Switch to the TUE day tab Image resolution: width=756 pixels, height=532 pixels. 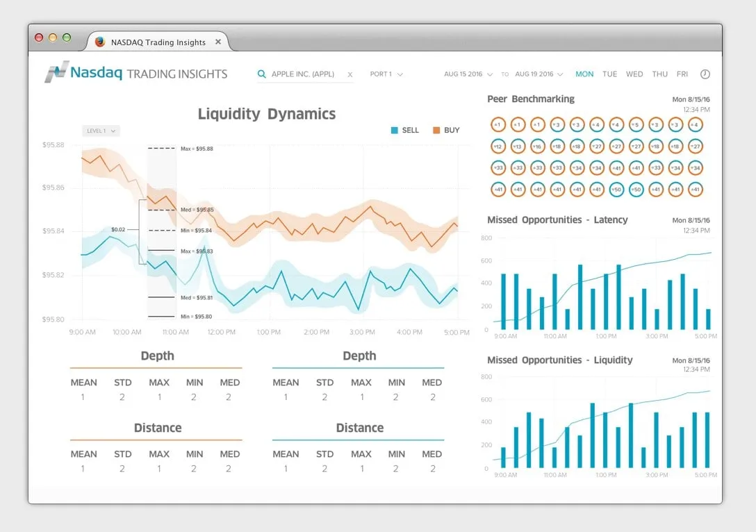[610, 74]
